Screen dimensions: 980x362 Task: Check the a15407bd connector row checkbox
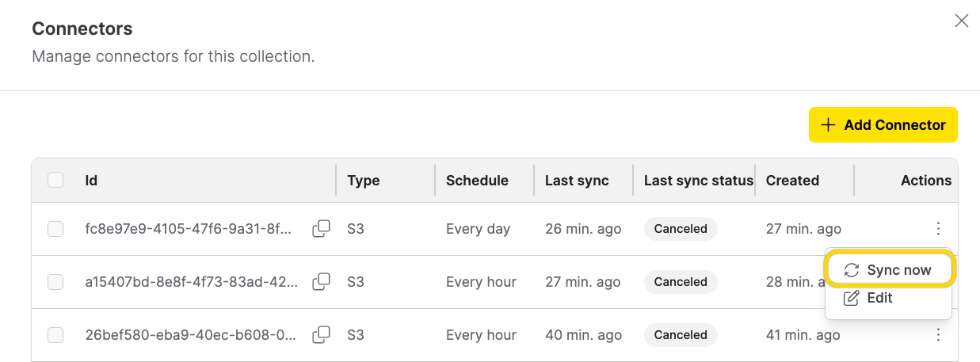click(x=55, y=282)
